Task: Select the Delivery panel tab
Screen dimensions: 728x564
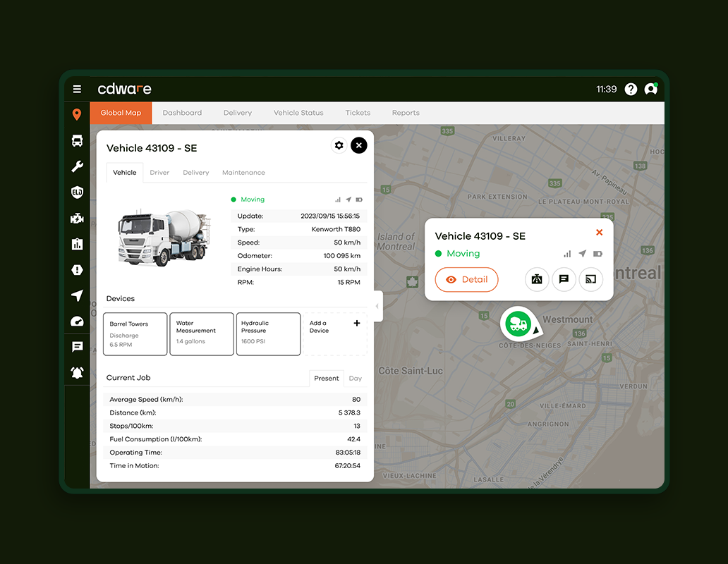Action: [x=195, y=173]
